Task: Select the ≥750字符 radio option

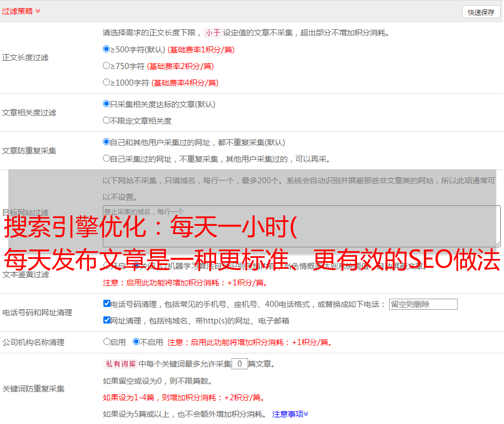Action: [107, 66]
